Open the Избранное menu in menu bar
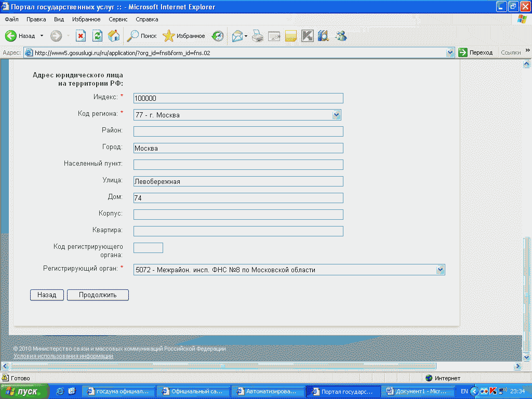Image resolution: width=532 pixels, height=399 pixels. point(86,19)
